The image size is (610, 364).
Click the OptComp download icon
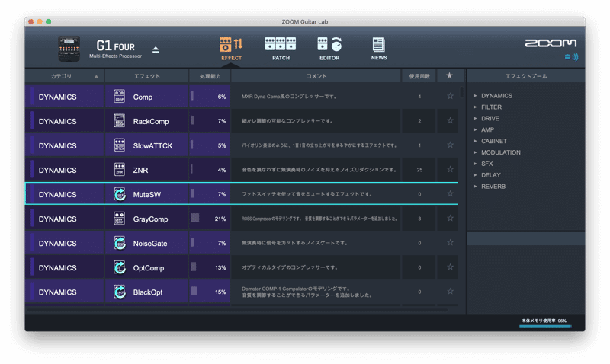tap(120, 267)
